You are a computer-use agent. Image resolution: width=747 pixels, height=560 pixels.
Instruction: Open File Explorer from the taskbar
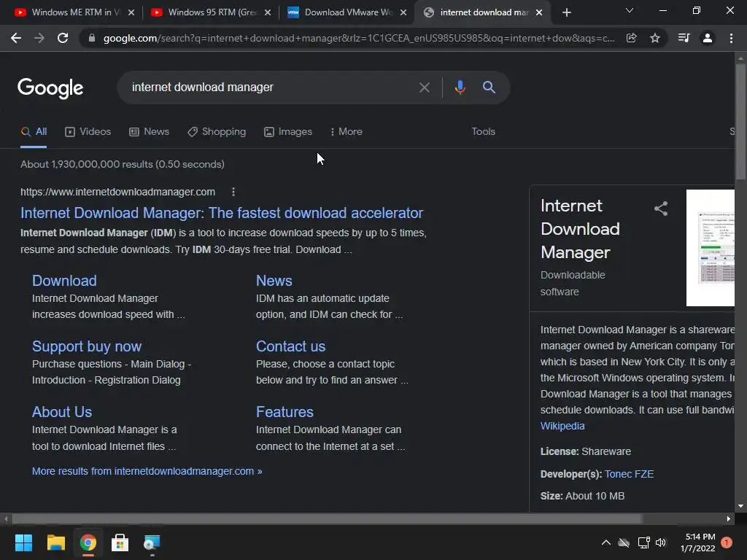(55, 542)
